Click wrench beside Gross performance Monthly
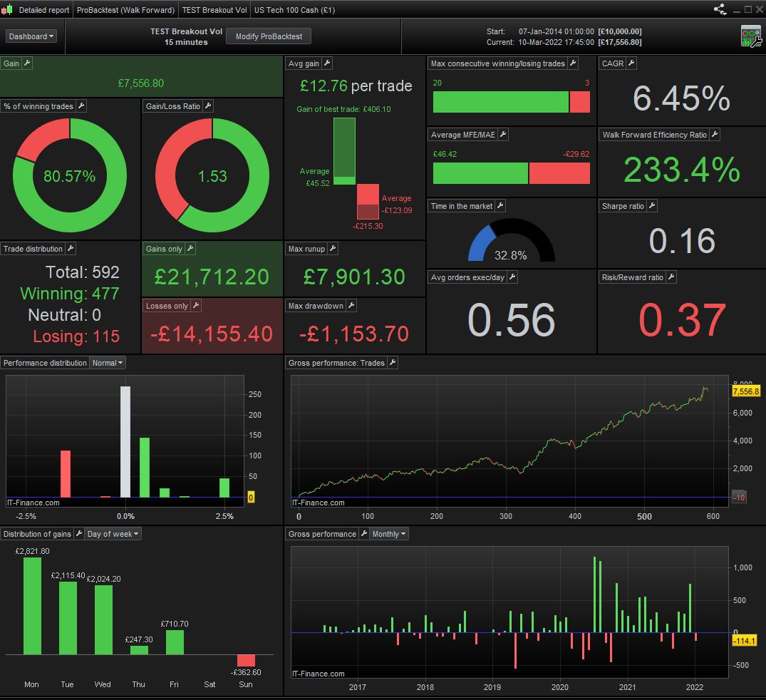Viewport: 766px width, 700px height. [364, 534]
